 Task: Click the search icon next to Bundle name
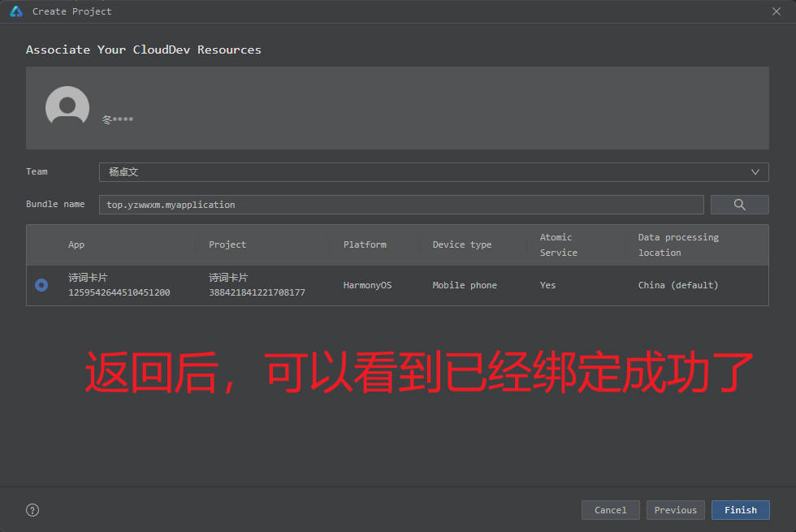coord(739,205)
